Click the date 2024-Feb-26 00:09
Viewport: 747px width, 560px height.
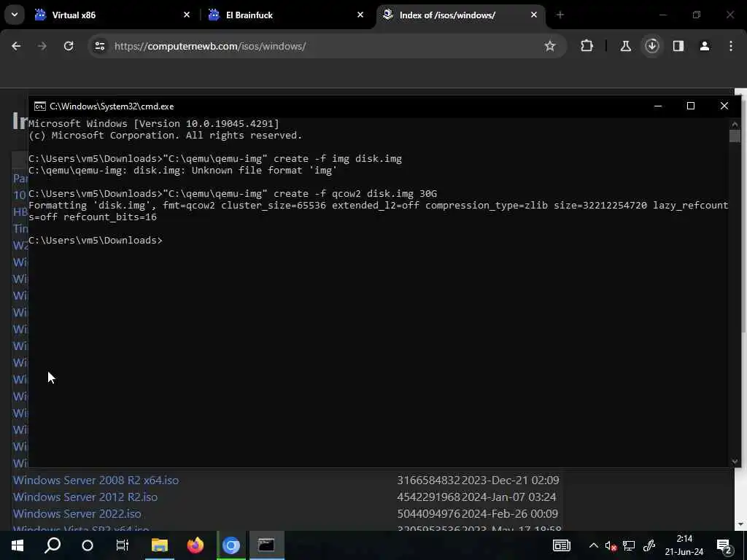pyautogui.click(x=509, y=514)
